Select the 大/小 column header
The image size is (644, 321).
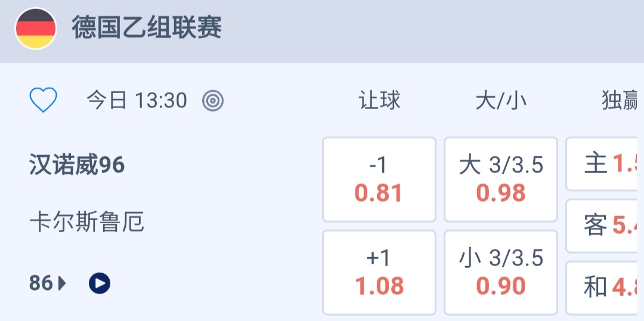[501, 100]
